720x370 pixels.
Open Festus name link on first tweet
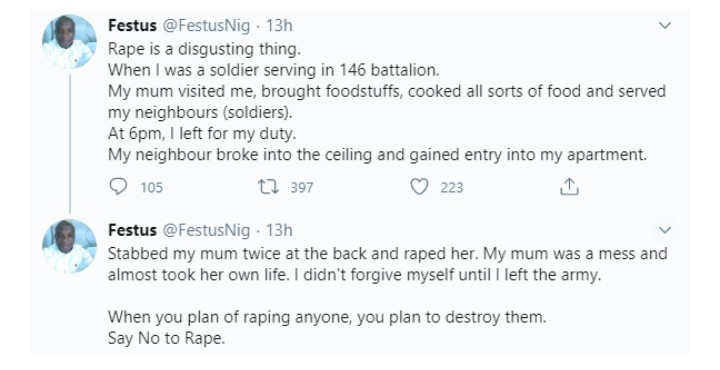pyautogui.click(x=132, y=25)
